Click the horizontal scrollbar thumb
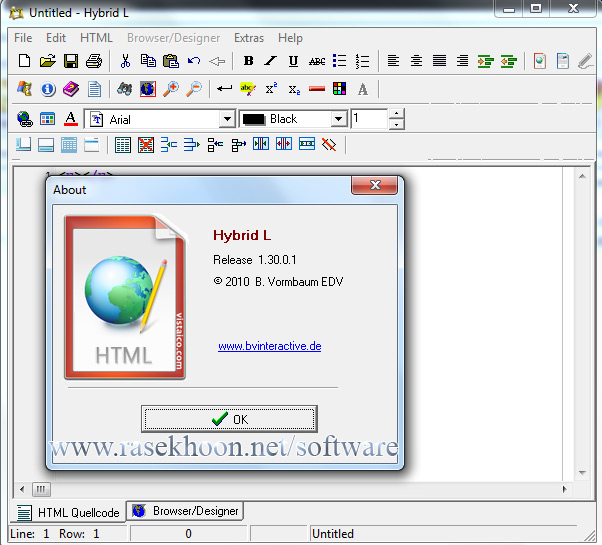602x545 pixels. click(41, 489)
